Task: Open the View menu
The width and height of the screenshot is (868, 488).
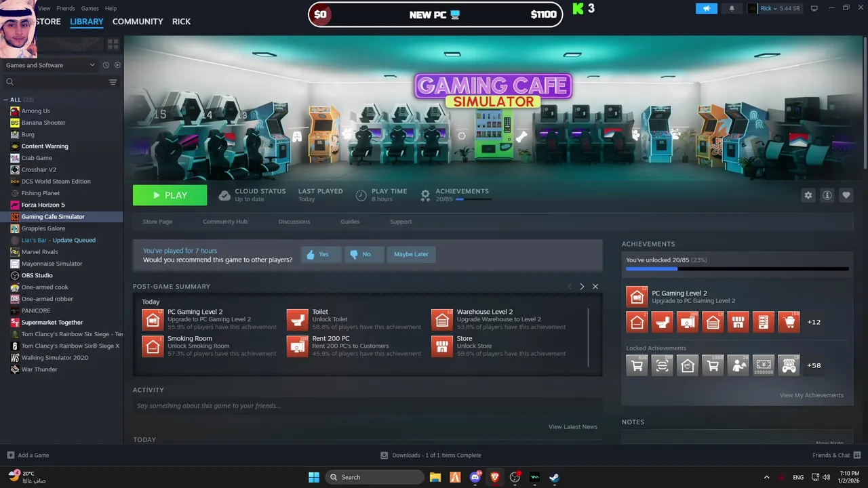Action: (44, 8)
